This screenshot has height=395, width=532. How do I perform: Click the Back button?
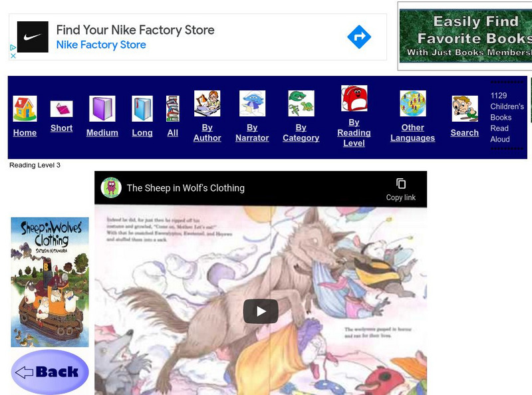click(52, 370)
